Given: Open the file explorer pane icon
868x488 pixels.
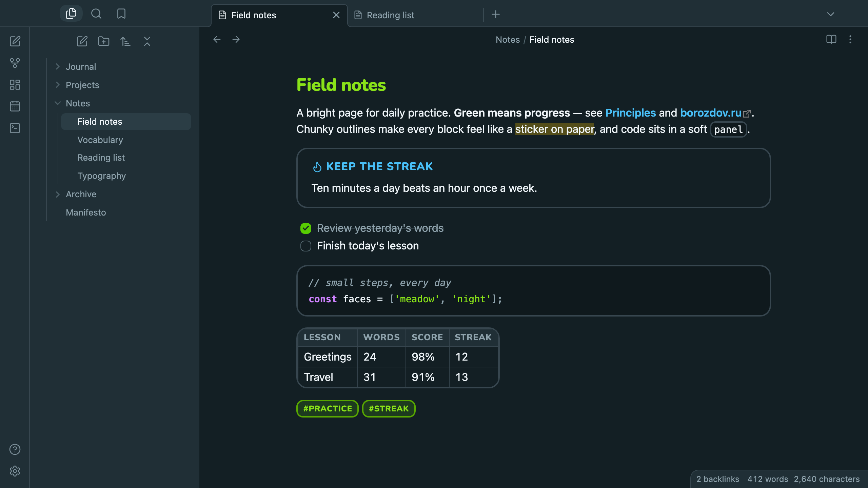Looking at the screenshot, I should click(x=71, y=14).
